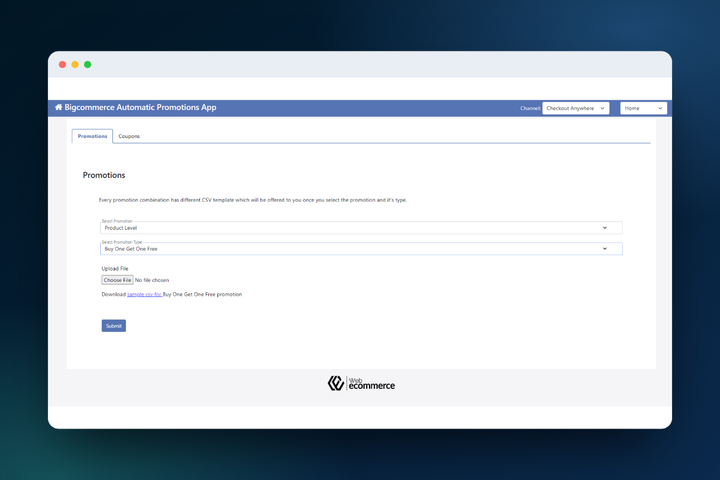Image resolution: width=720 pixels, height=480 pixels.
Task: Switch to the Coupons tab
Action: [129, 136]
